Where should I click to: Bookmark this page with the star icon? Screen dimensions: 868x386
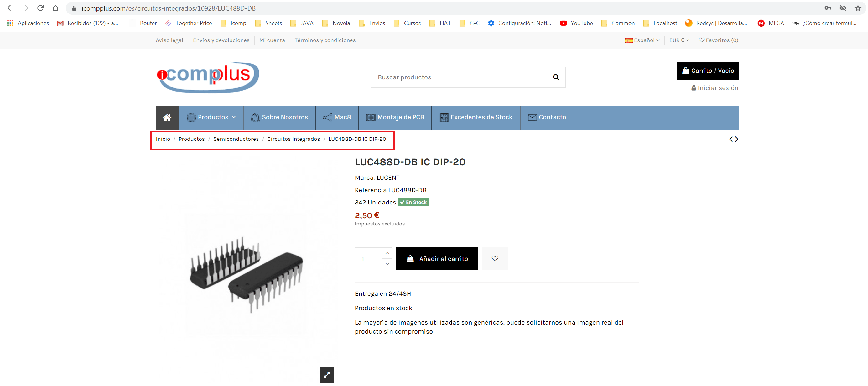(x=858, y=8)
